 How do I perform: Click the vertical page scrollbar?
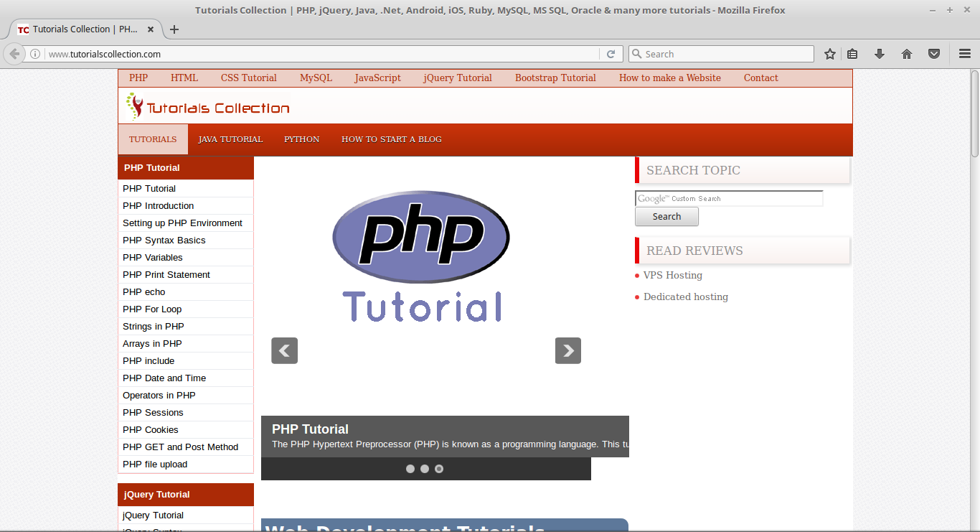pos(975,113)
